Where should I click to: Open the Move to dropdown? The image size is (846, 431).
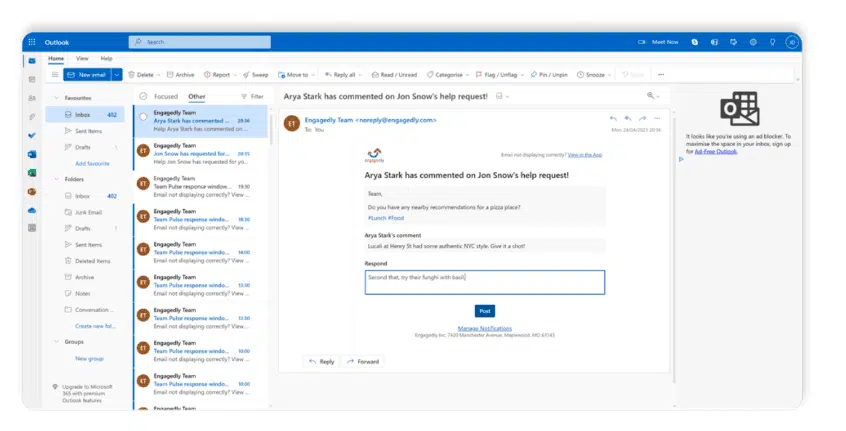[x=296, y=75]
